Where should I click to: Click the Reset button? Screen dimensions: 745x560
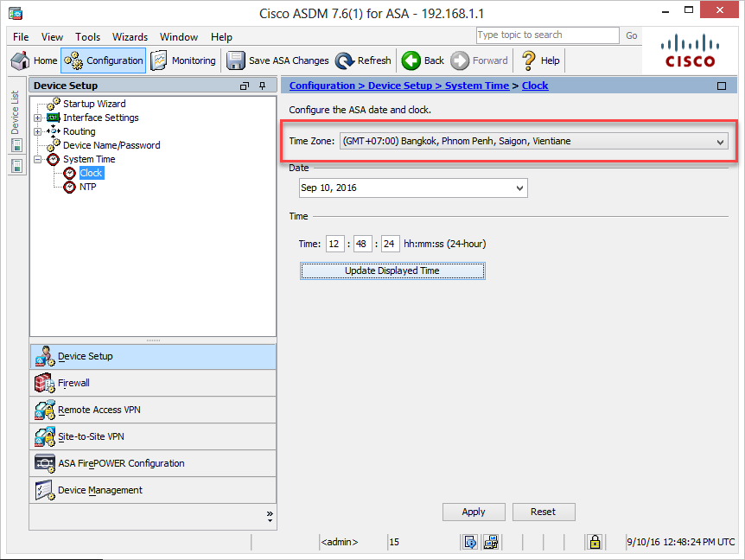coord(544,512)
